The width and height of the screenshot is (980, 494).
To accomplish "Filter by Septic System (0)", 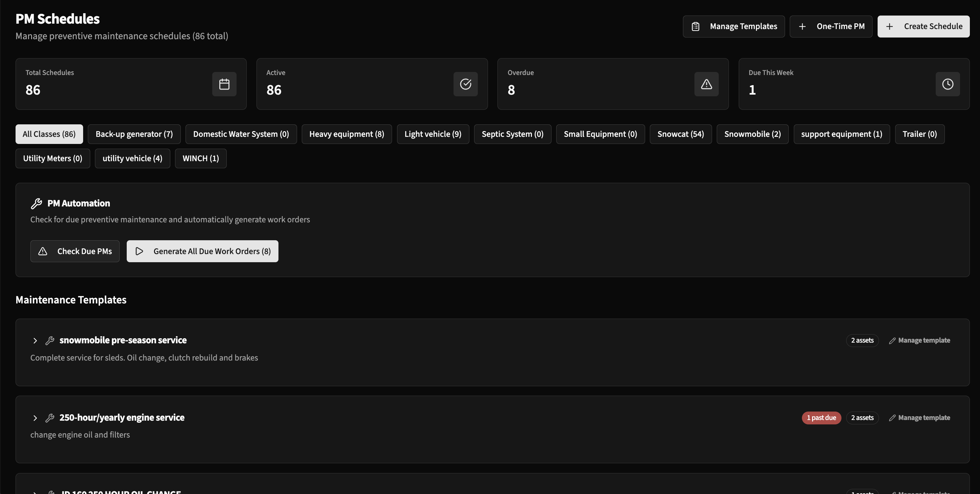I will [x=512, y=134].
